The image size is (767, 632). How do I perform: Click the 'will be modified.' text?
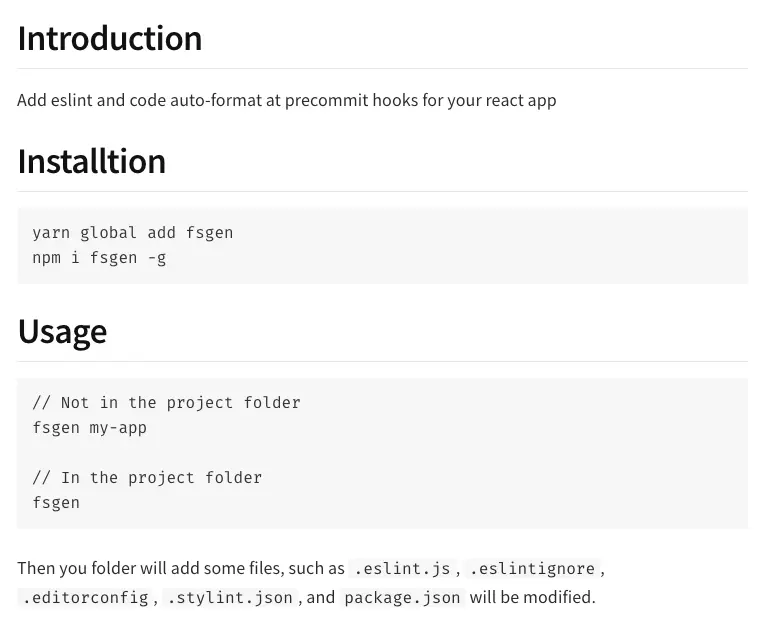(x=532, y=597)
